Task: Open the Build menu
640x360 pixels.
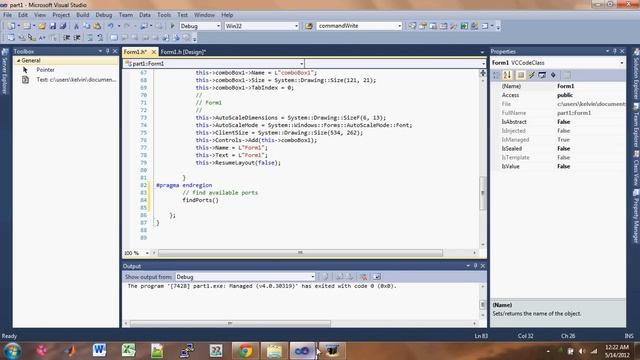Action: (82, 15)
